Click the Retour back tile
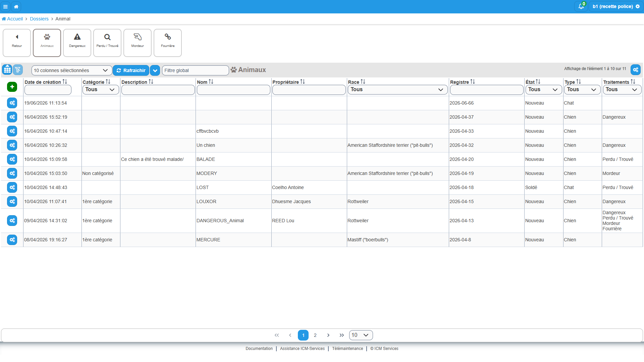Image resolution: width=644 pixels, height=362 pixels. click(17, 43)
